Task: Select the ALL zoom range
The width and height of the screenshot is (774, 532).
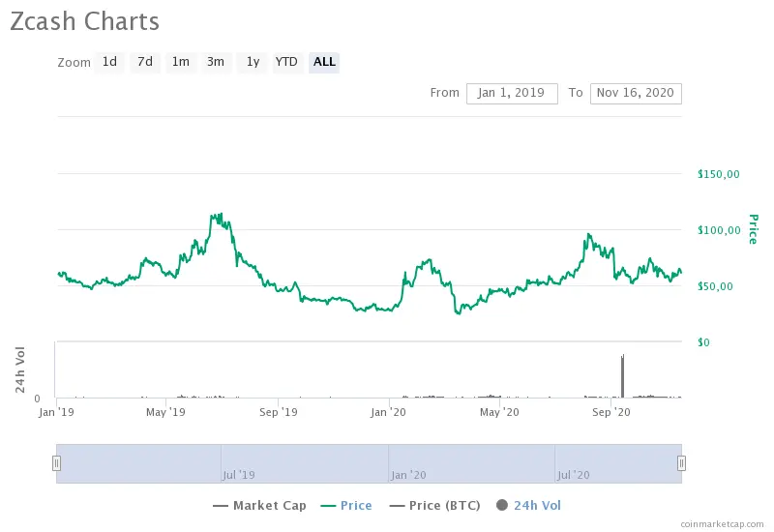Action: coord(324,62)
